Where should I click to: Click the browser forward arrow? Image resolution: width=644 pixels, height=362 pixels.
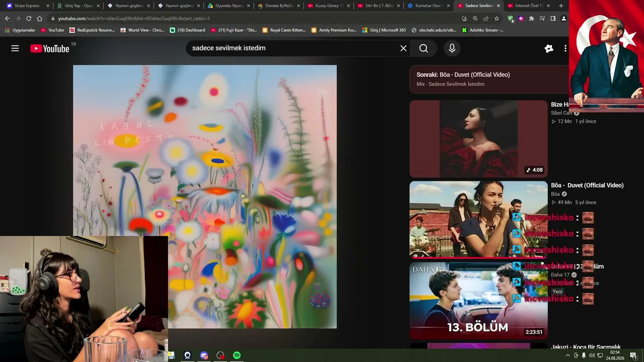coord(18,19)
